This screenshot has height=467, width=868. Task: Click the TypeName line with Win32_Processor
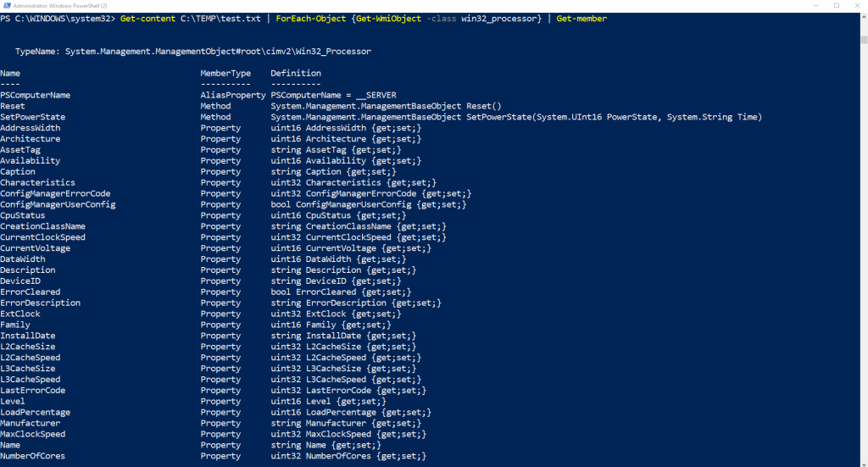tap(193, 52)
